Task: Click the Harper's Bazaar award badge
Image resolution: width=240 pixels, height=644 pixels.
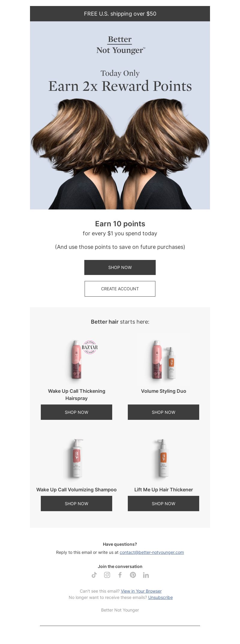Action: [x=90, y=347]
